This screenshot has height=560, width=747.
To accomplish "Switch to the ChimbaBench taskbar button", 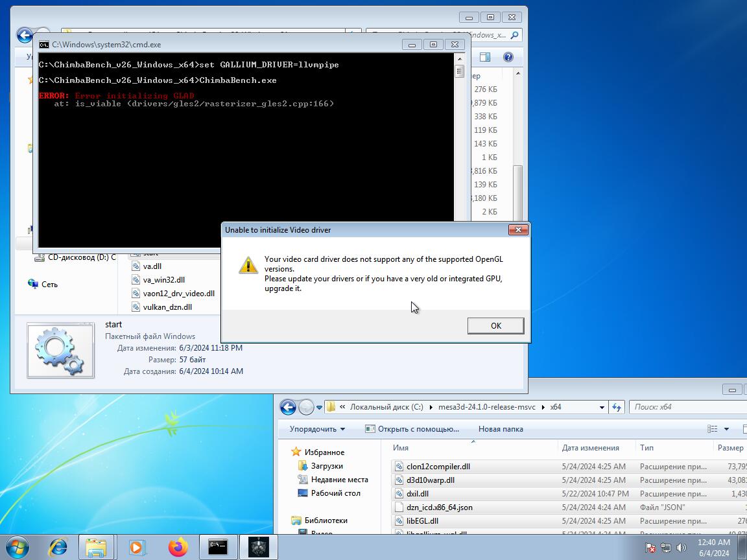I will pyautogui.click(x=259, y=547).
